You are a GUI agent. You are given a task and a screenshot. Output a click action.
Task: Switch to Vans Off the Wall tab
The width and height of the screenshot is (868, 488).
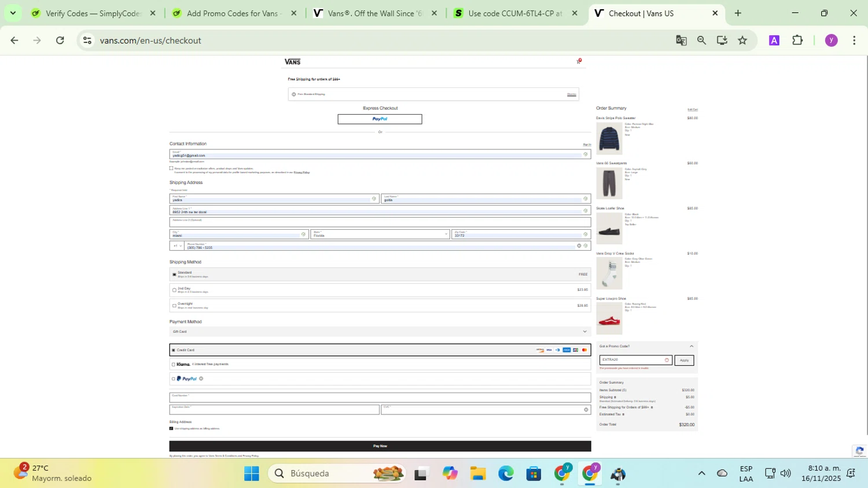tap(375, 13)
